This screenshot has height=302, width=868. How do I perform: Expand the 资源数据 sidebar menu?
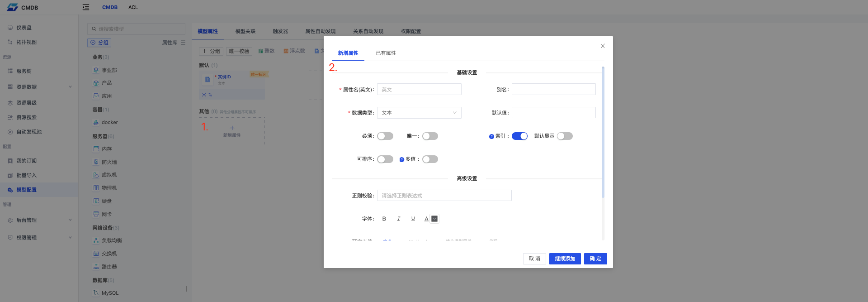pos(39,87)
